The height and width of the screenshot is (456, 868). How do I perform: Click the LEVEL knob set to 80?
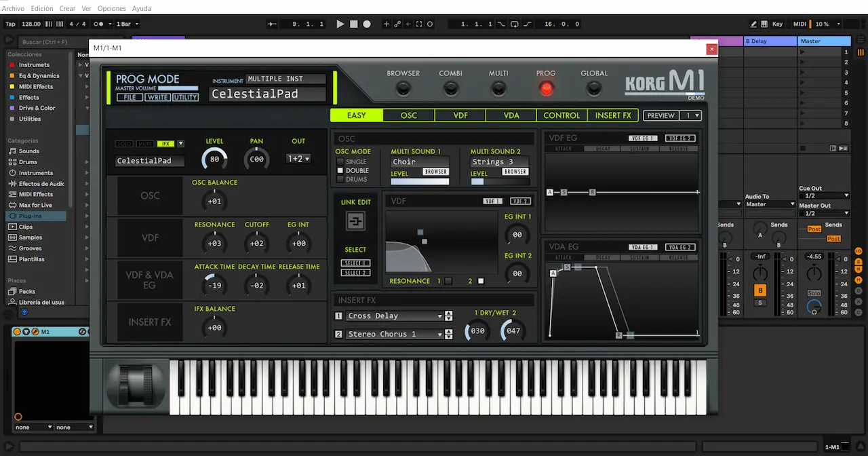[x=214, y=159]
